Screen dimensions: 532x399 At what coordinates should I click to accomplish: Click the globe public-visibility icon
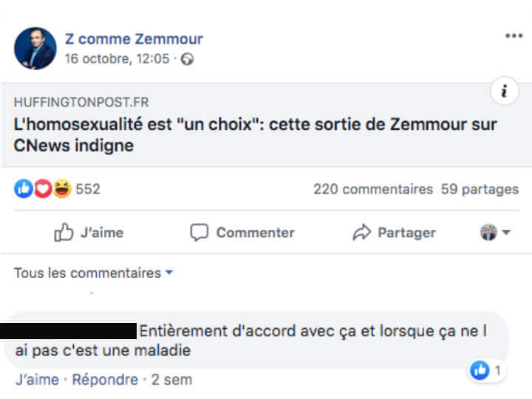(x=187, y=60)
